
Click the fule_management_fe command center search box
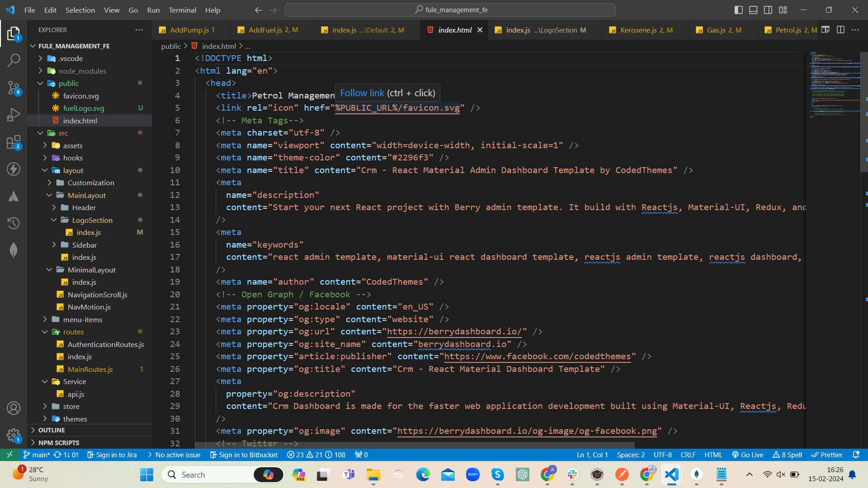point(450,10)
